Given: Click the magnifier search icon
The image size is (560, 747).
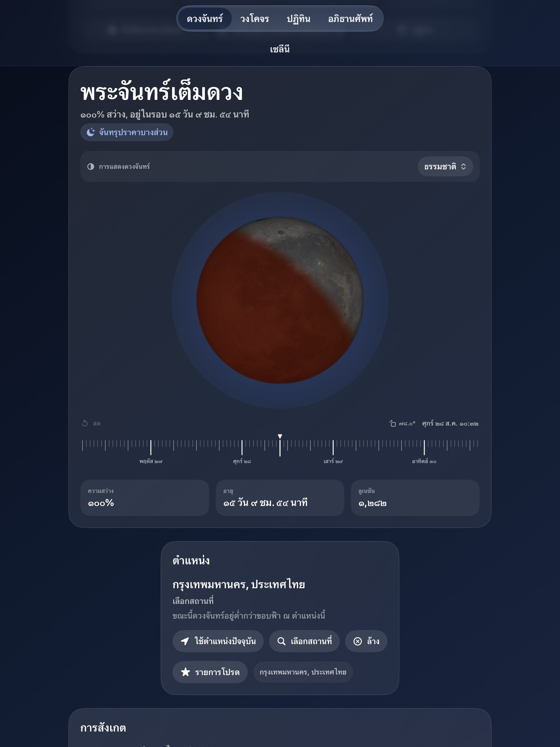Looking at the screenshot, I should 281,641.
